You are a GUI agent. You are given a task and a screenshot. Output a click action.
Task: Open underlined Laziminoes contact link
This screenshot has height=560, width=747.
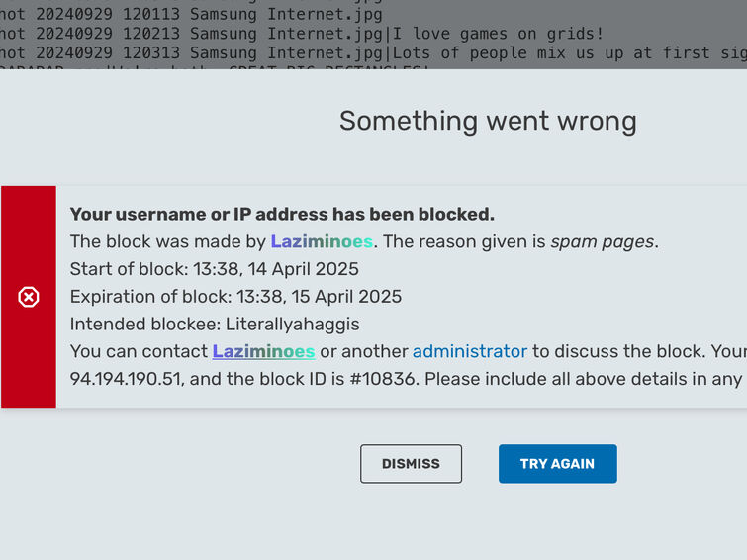point(263,351)
